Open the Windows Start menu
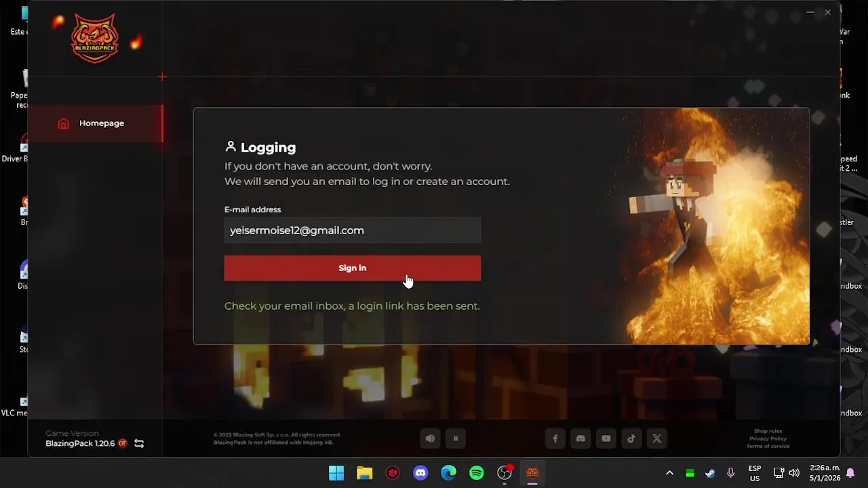The height and width of the screenshot is (488, 868). pyautogui.click(x=336, y=473)
